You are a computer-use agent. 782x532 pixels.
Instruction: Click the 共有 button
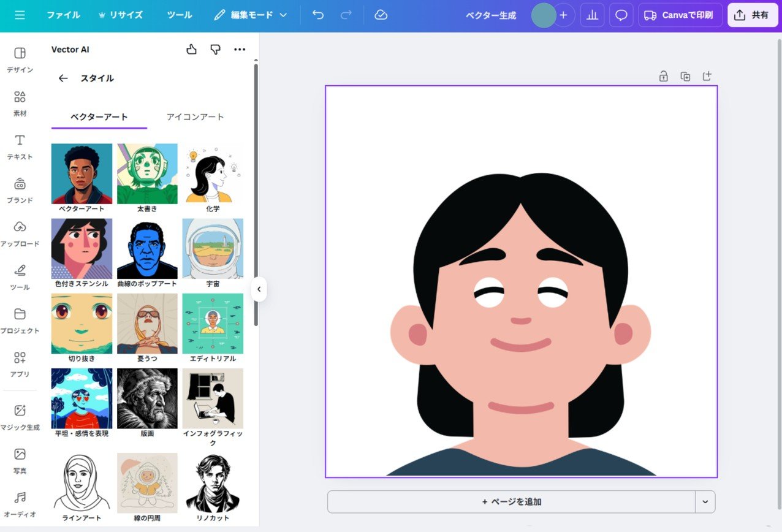pos(753,15)
